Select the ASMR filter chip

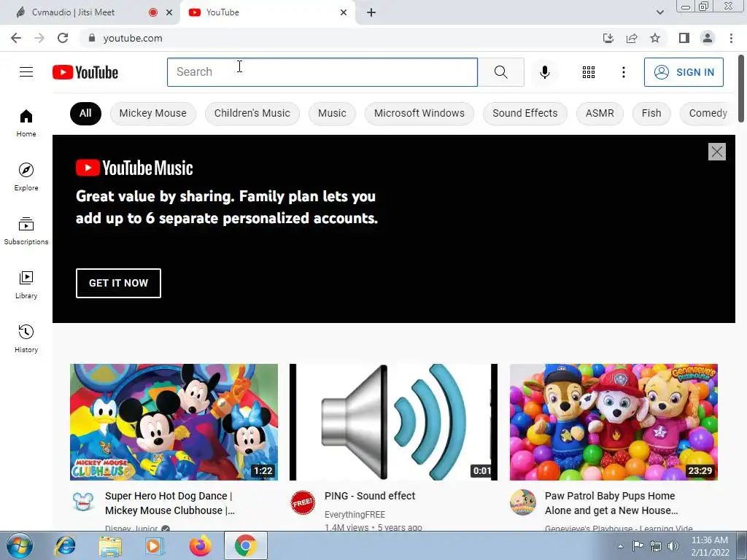[600, 113]
